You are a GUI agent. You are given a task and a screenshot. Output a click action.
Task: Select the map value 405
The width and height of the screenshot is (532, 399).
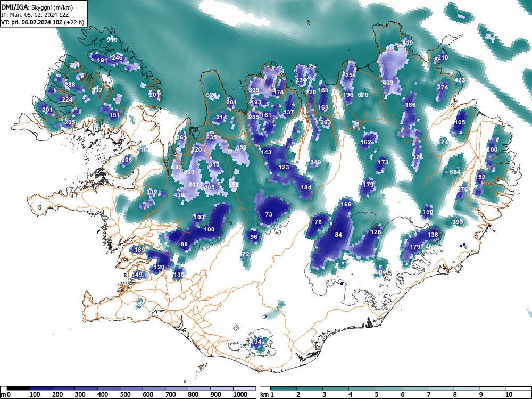point(209,187)
